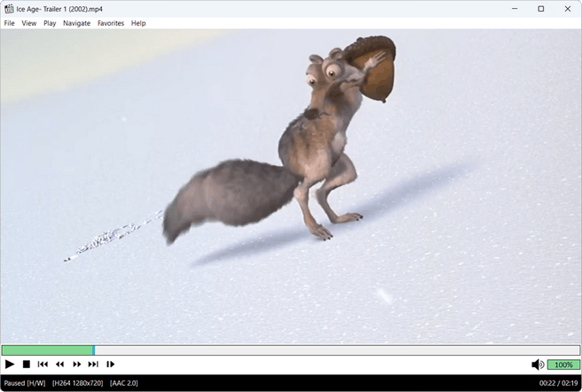Open the Navigate menu

point(77,23)
